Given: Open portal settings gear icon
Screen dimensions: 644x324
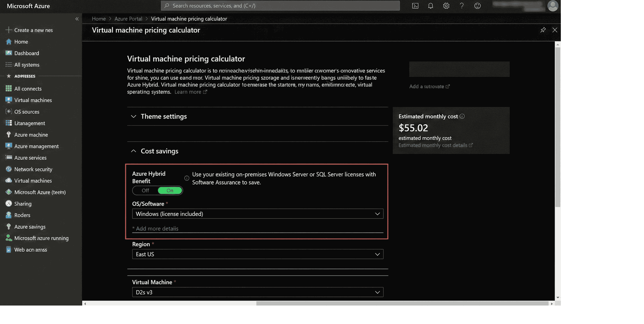Looking at the screenshot, I should point(446,6).
